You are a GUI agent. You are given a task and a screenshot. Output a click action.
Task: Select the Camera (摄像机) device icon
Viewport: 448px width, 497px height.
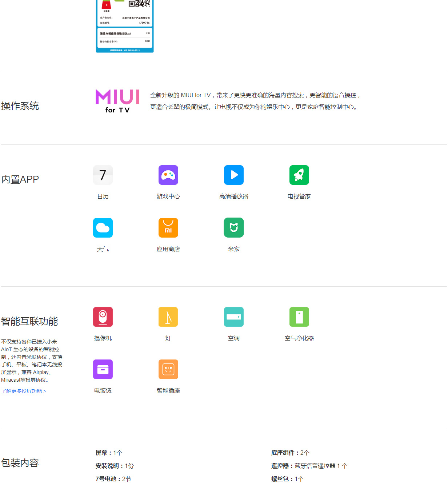pos(103,317)
